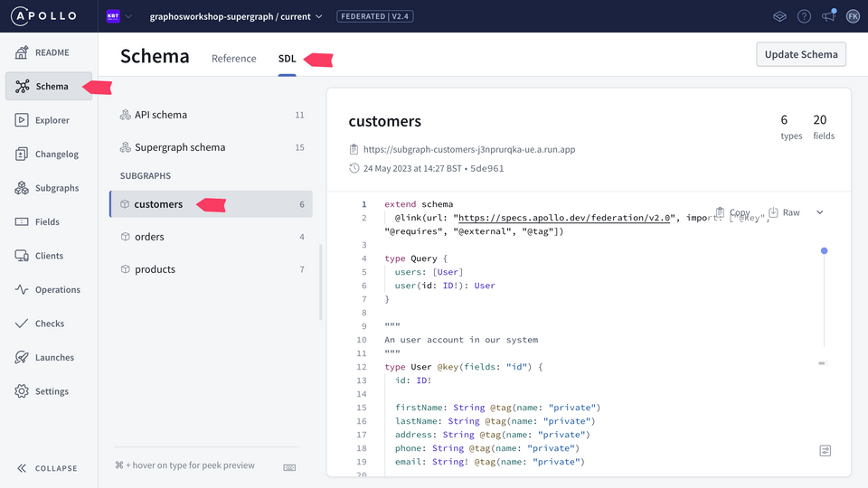This screenshot has width=868, height=488.
Task: Open the graphosworkshop-supergraph / current variant dropdown
Action: [236, 16]
